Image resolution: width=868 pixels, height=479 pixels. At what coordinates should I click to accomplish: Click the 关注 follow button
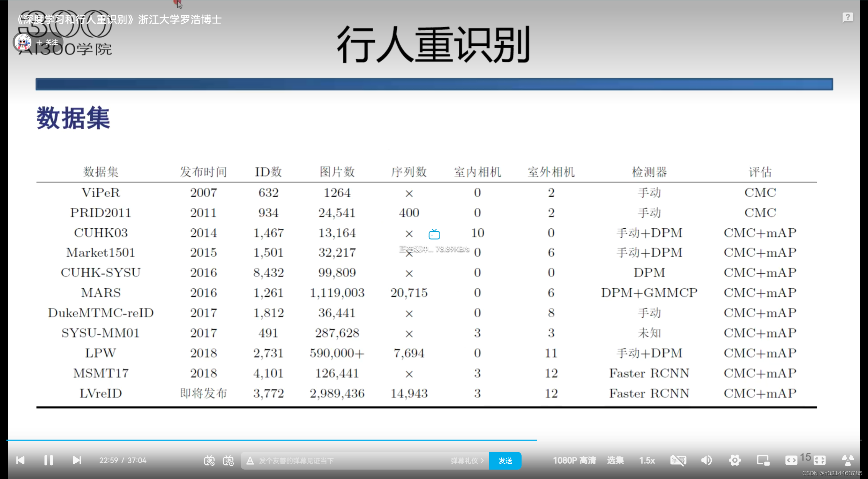(x=47, y=43)
